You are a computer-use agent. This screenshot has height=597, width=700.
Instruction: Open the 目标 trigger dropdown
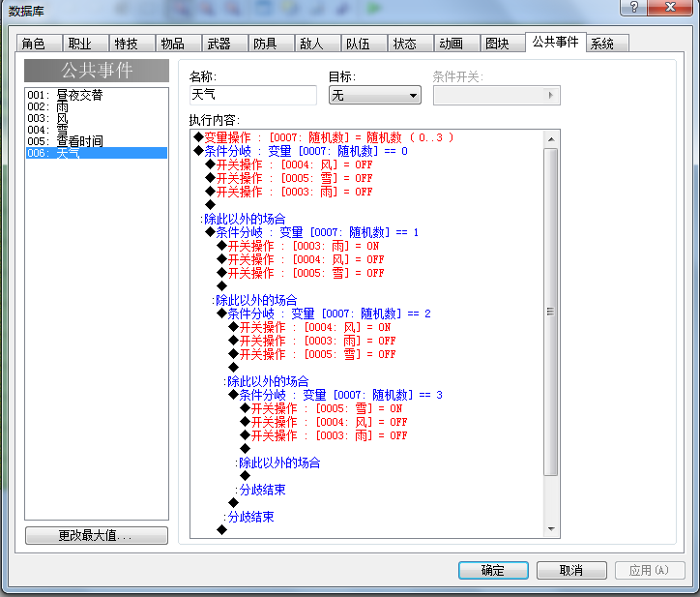pyautogui.click(x=375, y=95)
